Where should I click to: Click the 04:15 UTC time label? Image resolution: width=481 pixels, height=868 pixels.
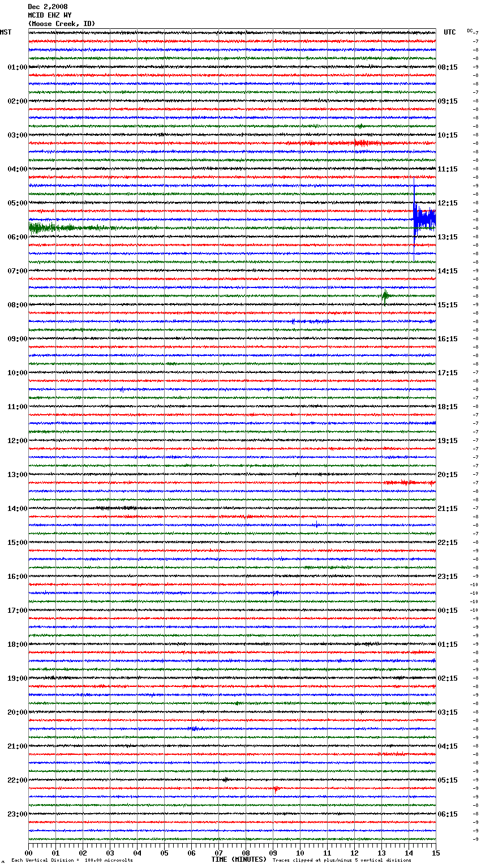pyautogui.click(x=448, y=746)
